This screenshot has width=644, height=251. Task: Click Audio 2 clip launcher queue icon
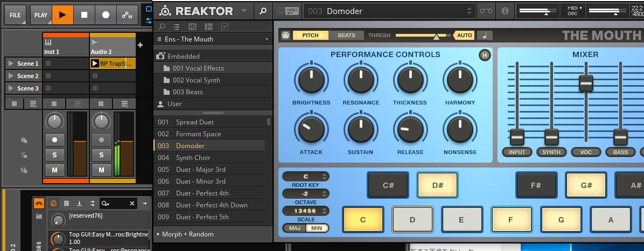coord(124,103)
